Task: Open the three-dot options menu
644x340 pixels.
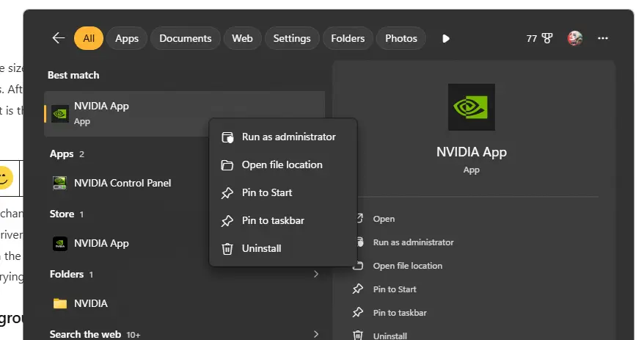Action: (603, 38)
